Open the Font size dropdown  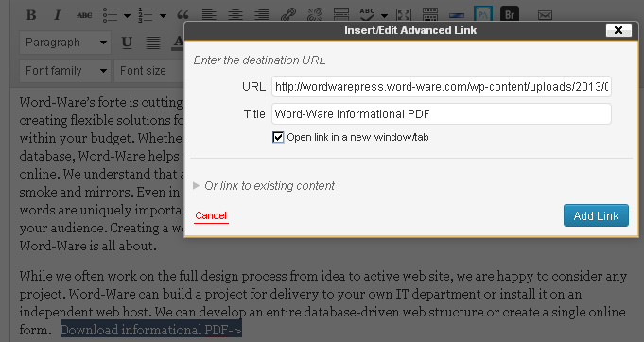(148, 71)
